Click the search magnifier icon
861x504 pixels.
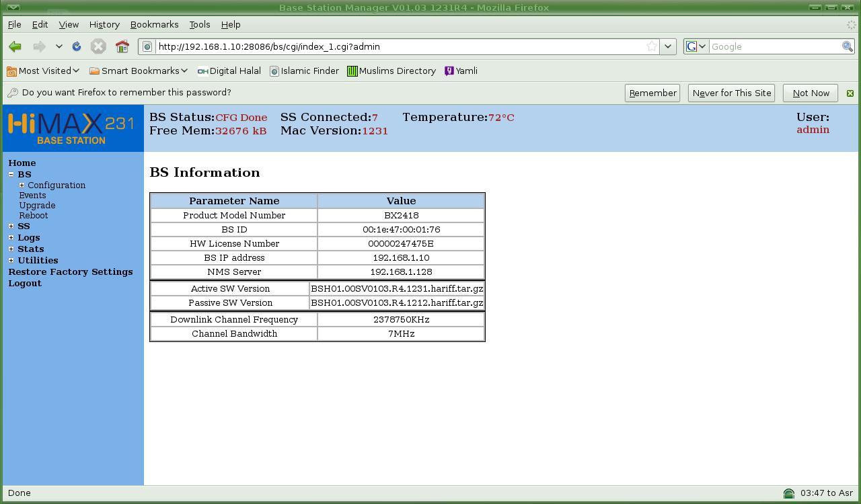click(847, 46)
